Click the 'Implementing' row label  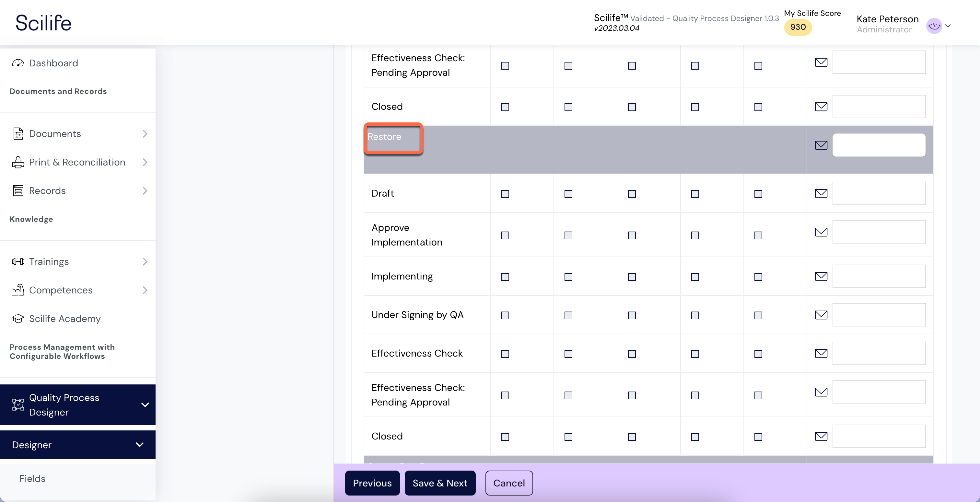pyautogui.click(x=402, y=277)
